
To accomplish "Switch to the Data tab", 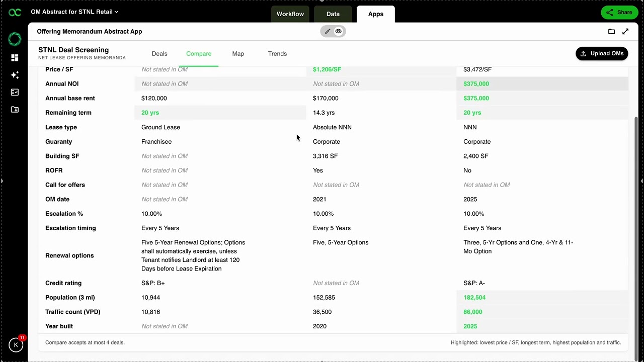I will coord(333,14).
